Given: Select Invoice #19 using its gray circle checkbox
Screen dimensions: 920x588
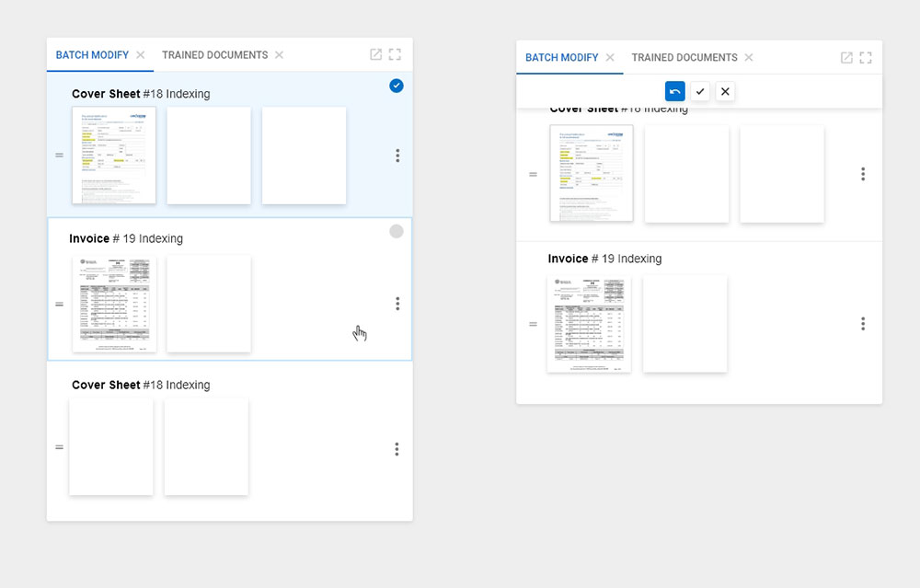Looking at the screenshot, I should click(x=397, y=232).
